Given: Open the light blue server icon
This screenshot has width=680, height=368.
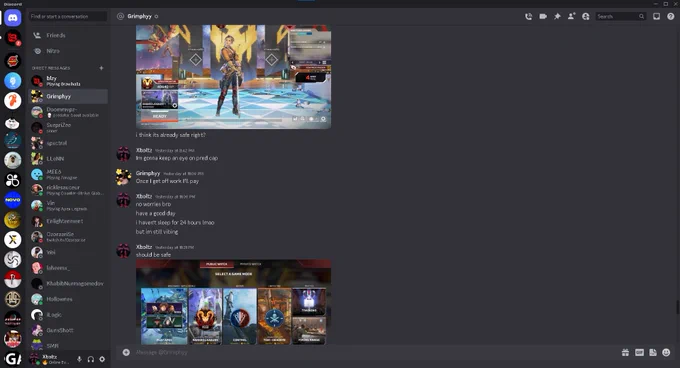Looking at the screenshot, I should pyautogui.click(x=13, y=81).
